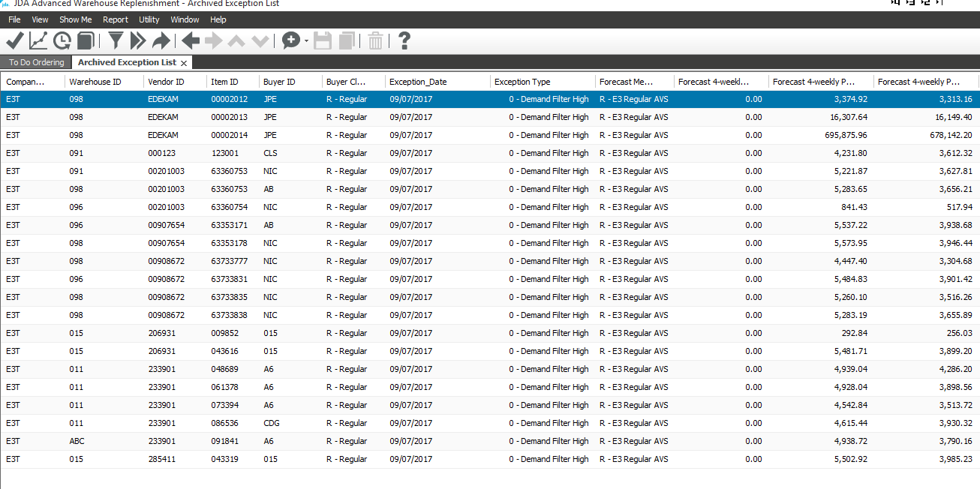Open Help via the question mark icon

click(x=404, y=41)
